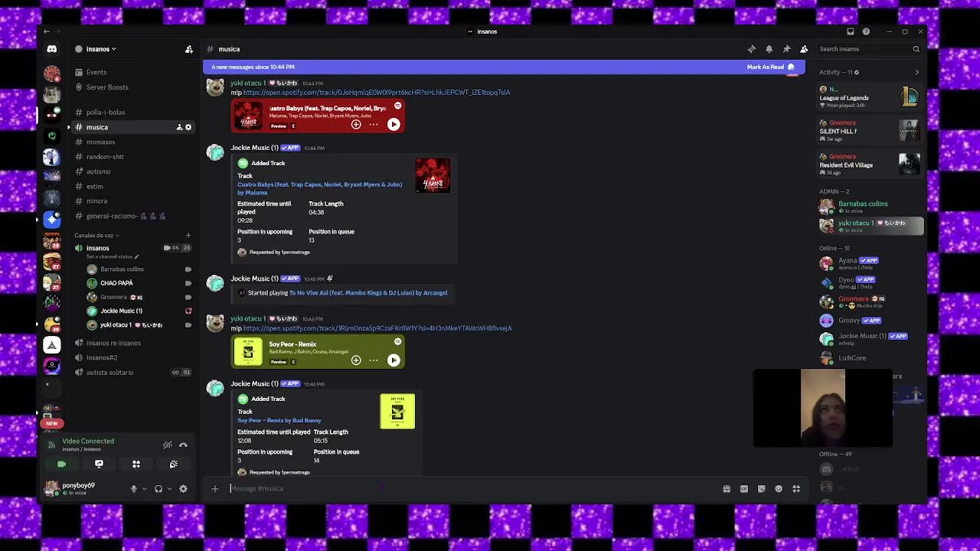Image resolution: width=980 pixels, height=551 pixels.
Task: Join the insanos#2 voice channel
Action: (x=102, y=357)
